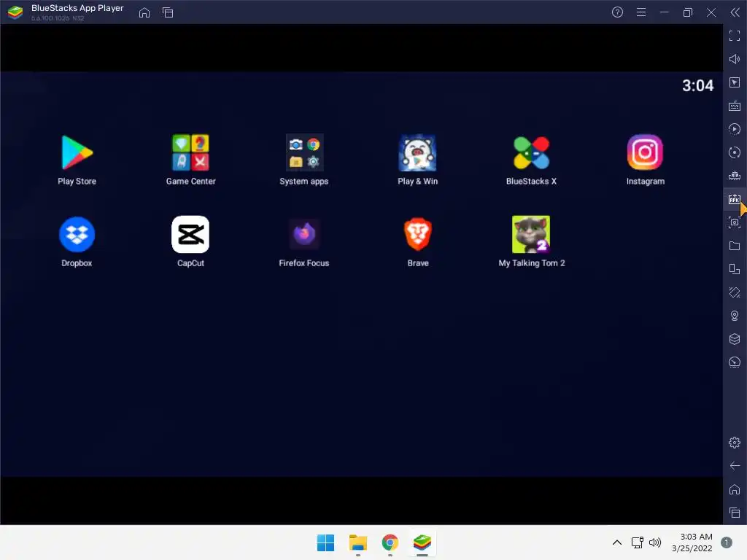Open memory trim icon in sidebar
The image size is (747, 560).
coord(735,176)
